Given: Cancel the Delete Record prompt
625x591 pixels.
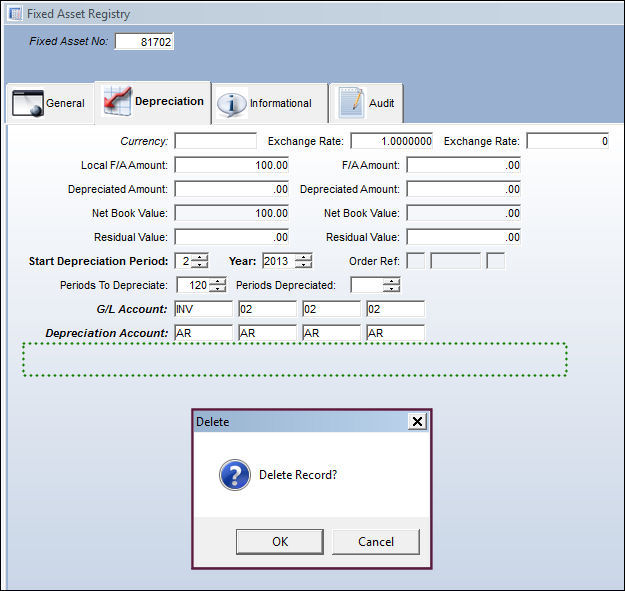Looking at the screenshot, I should [376, 542].
